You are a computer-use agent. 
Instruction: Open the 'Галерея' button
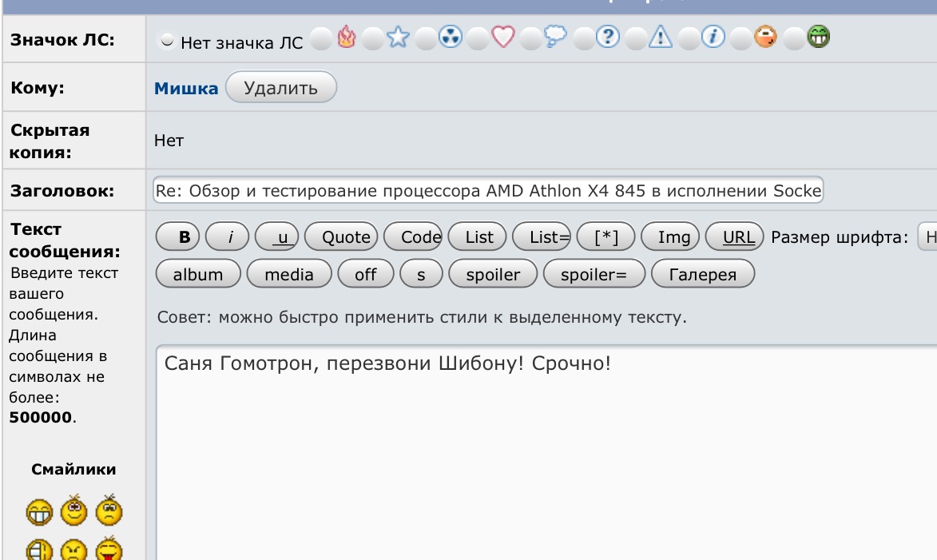tap(702, 275)
